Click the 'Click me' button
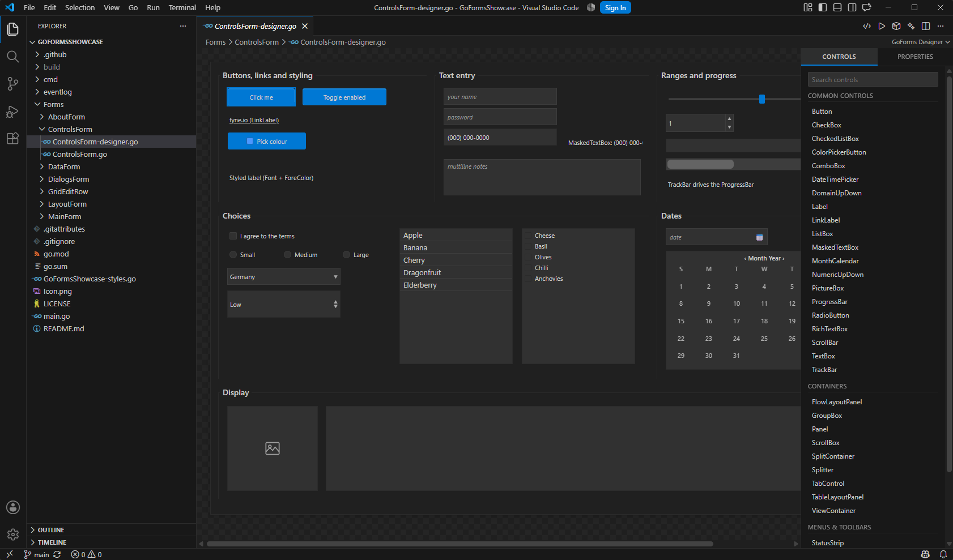The height and width of the screenshot is (560, 953). [261, 97]
